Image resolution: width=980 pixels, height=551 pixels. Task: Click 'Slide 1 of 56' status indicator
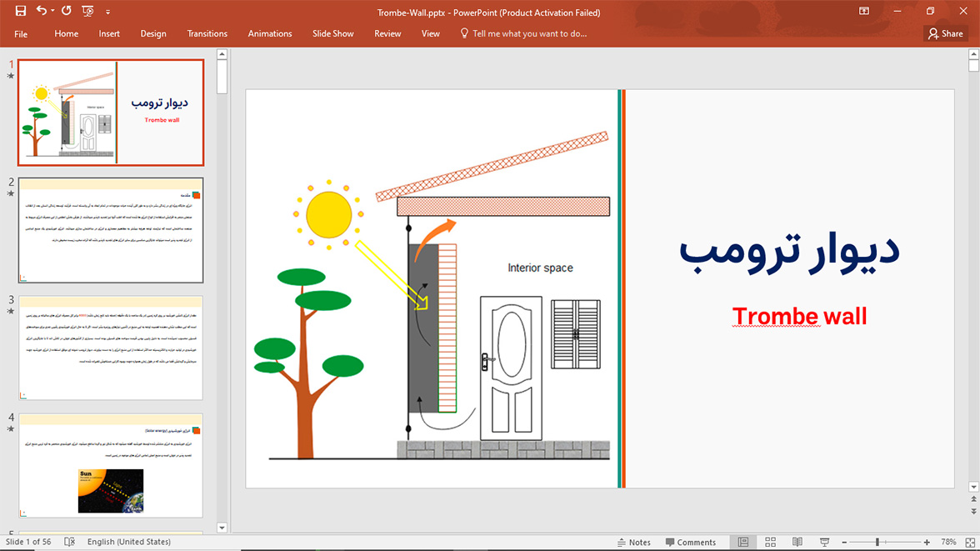pyautogui.click(x=28, y=542)
